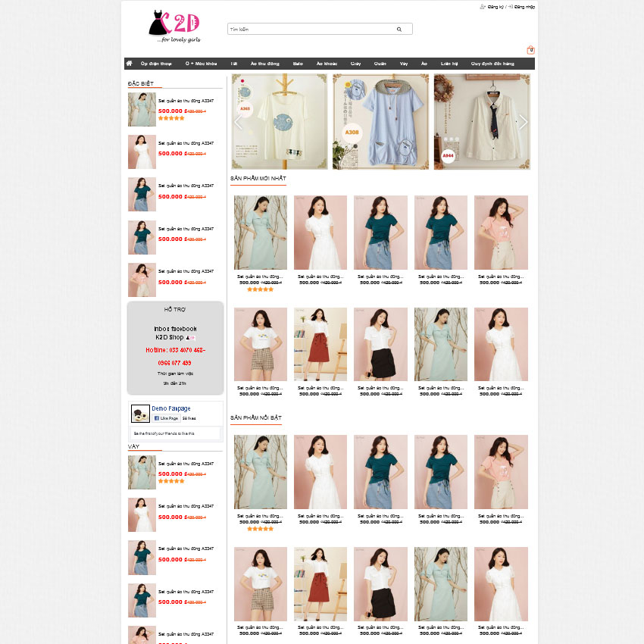Screen dimensions: 644x644
Task: Open the Giày menu item
Action: click(356, 64)
